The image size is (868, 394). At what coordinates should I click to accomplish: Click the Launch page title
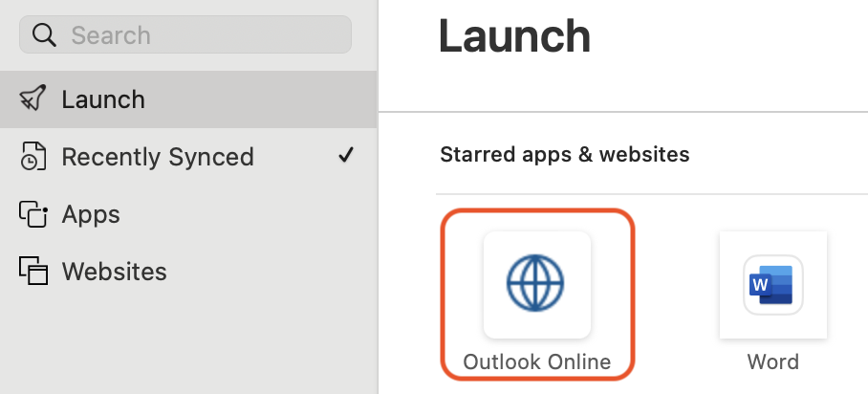[x=515, y=36]
